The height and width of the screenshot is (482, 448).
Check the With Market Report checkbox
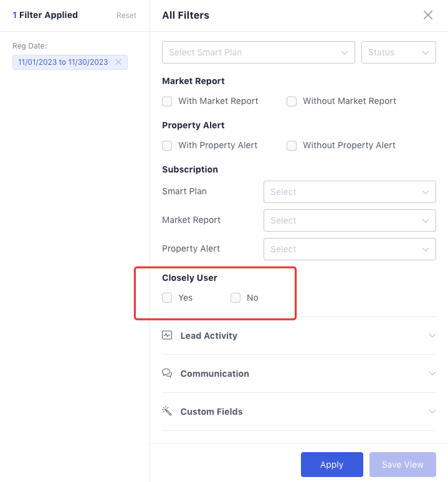coord(167,101)
